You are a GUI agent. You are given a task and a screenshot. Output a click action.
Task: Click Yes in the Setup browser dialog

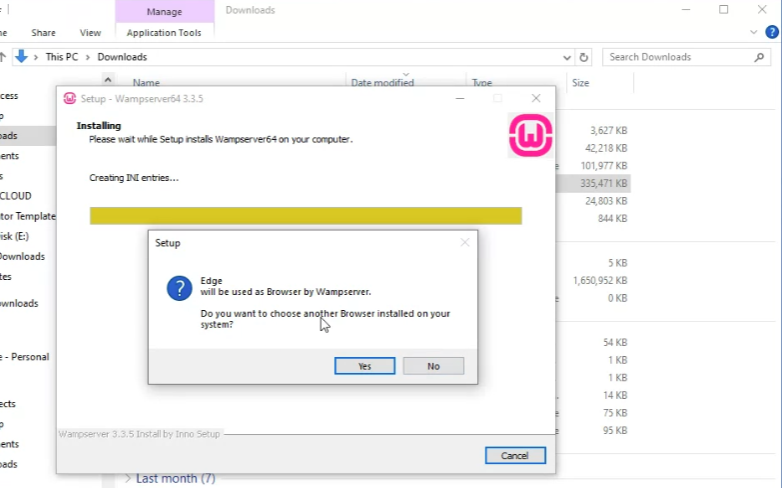click(x=365, y=366)
